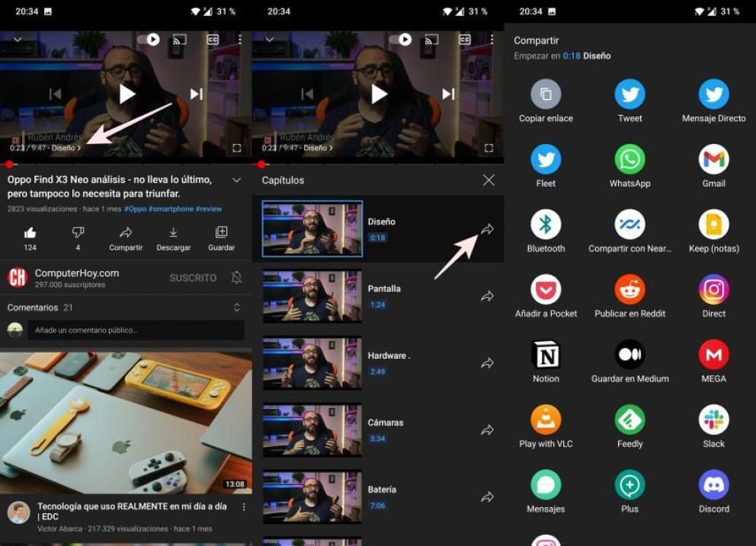Tap the Compartir con Near... icon

629,224
